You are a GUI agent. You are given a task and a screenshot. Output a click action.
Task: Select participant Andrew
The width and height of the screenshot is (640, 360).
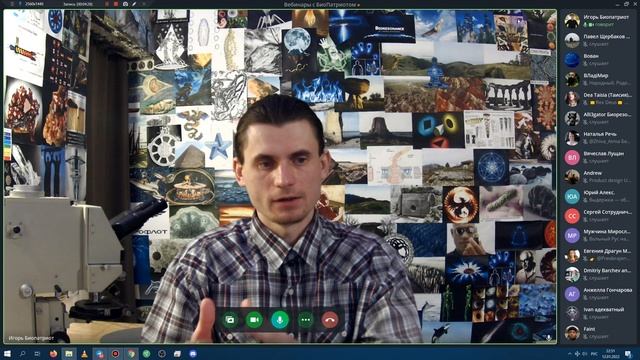tap(598, 177)
